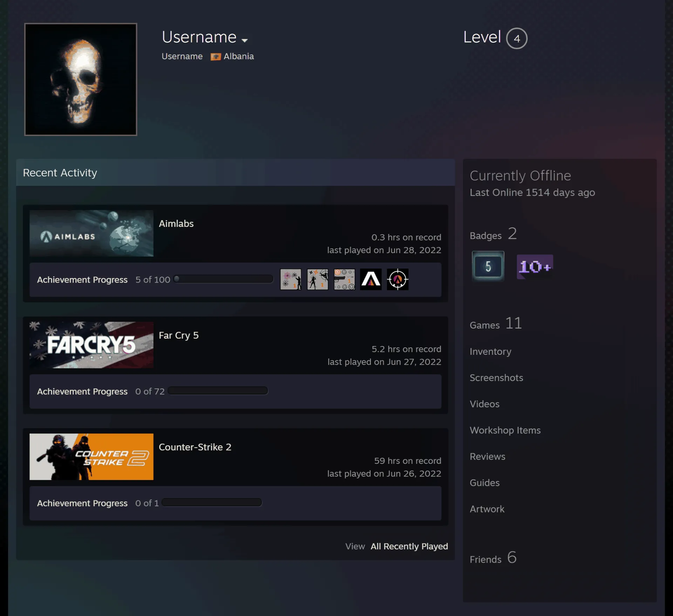Click the Level 4 circle badge
Screen dimensions: 673x616
point(517,38)
